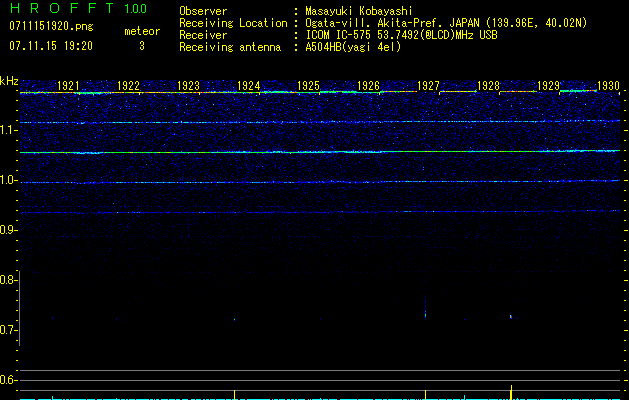Viewport: 629px width, 400px height.
Task: Click the 1921 time marker
Action: [68, 87]
